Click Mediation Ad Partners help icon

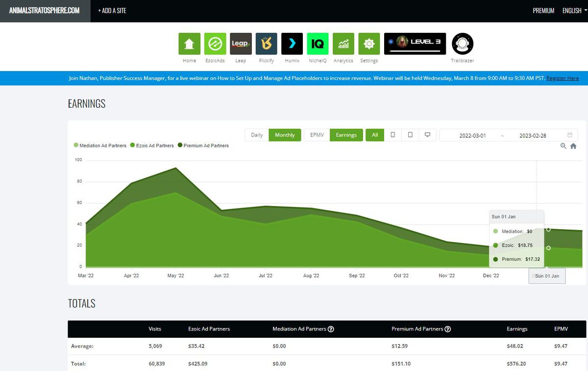tap(331, 329)
